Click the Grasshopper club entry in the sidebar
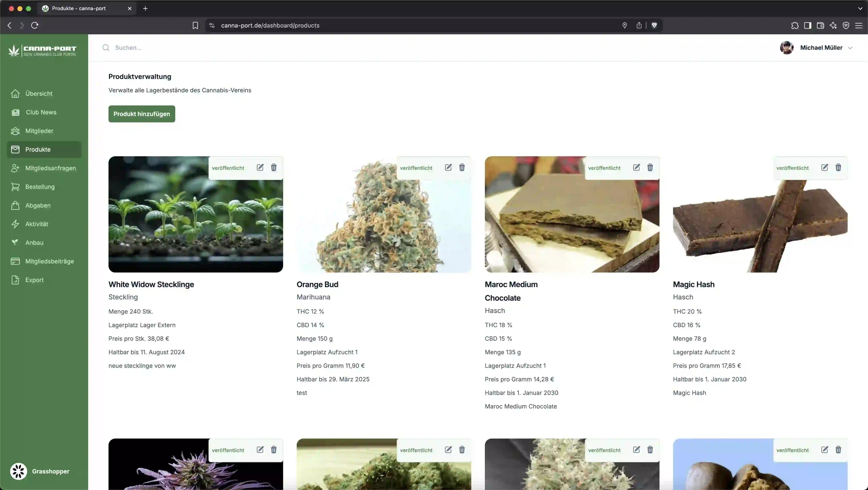 pyautogui.click(x=40, y=471)
